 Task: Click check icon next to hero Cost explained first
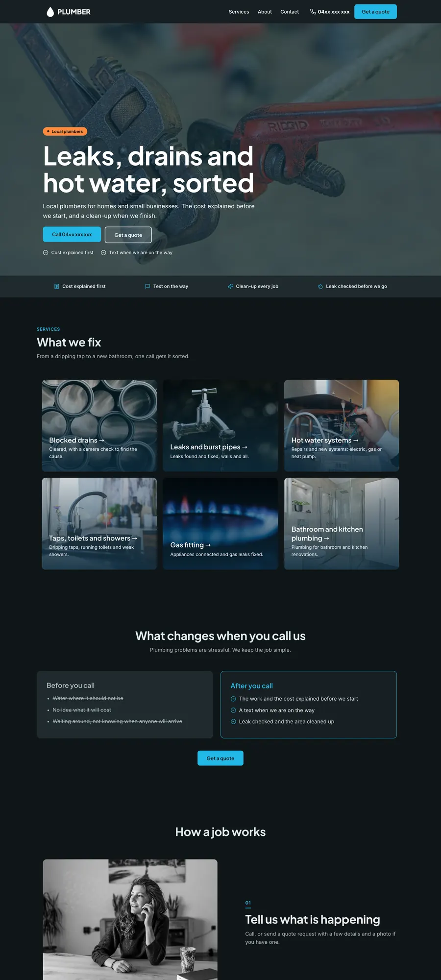click(46, 253)
